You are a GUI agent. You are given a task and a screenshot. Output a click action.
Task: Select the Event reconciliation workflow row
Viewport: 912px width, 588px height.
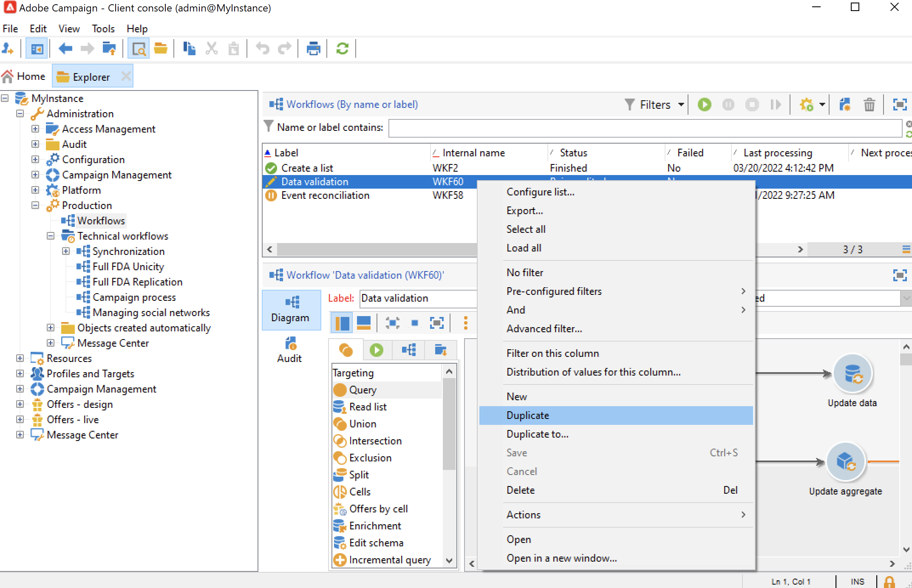325,195
